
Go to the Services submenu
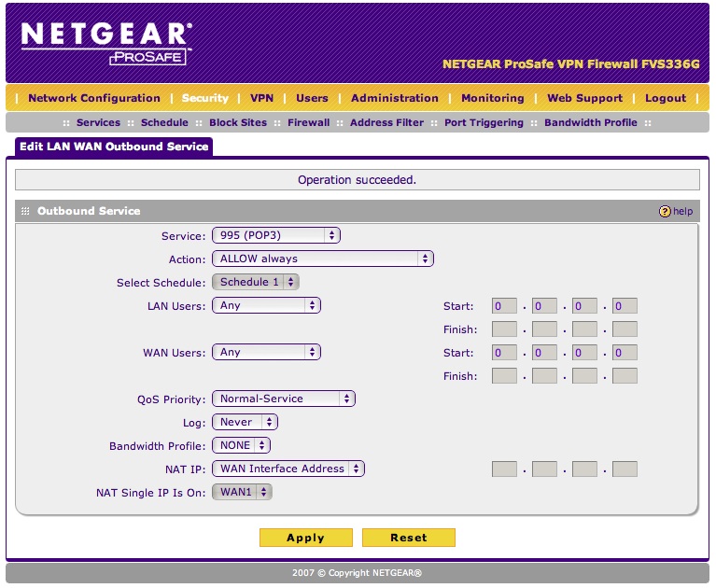tap(98, 123)
